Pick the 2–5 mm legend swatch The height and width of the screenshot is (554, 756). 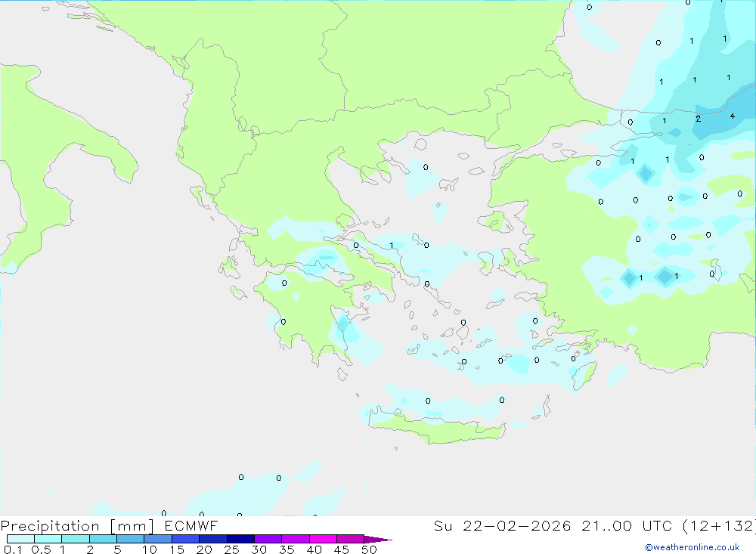click(x=103, y=539)
